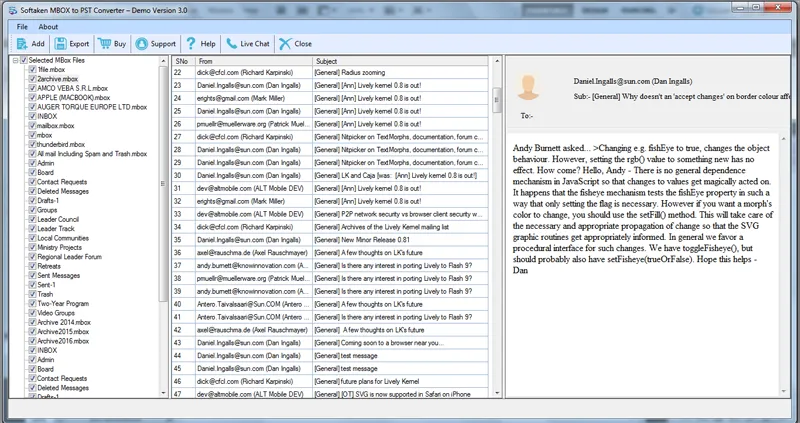The height and width of the screenshot is (423, 800).
Task: Click the Close X toolbar icon
Action: tap(285, 44)
